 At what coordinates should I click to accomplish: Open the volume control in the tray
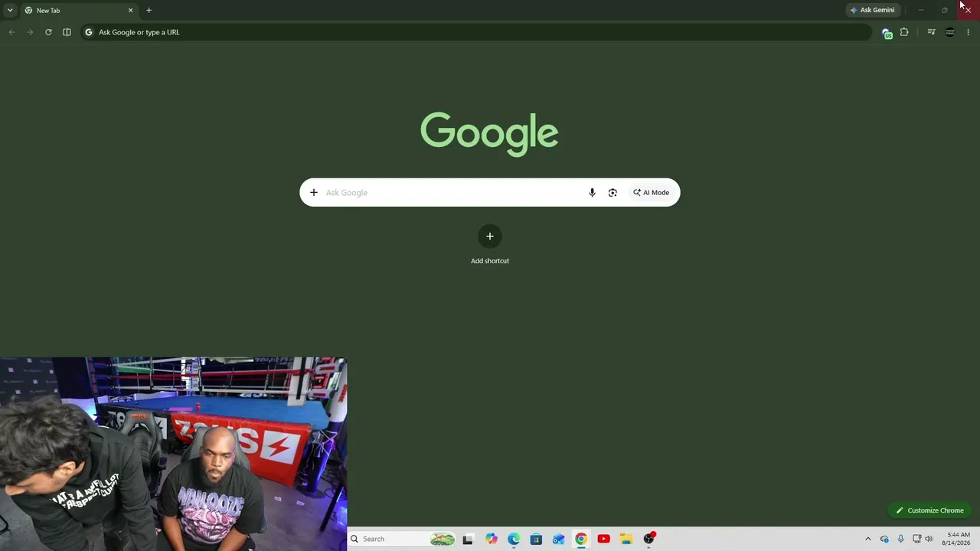pyautogui.click(x=929, y=539)
